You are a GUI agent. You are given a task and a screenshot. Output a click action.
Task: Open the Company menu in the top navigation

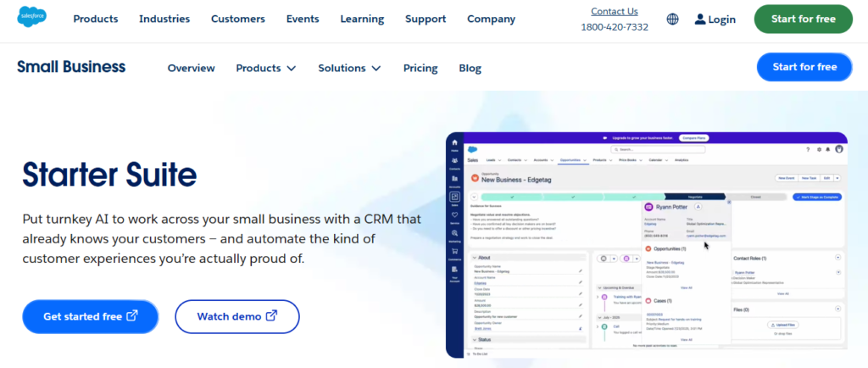491,19
